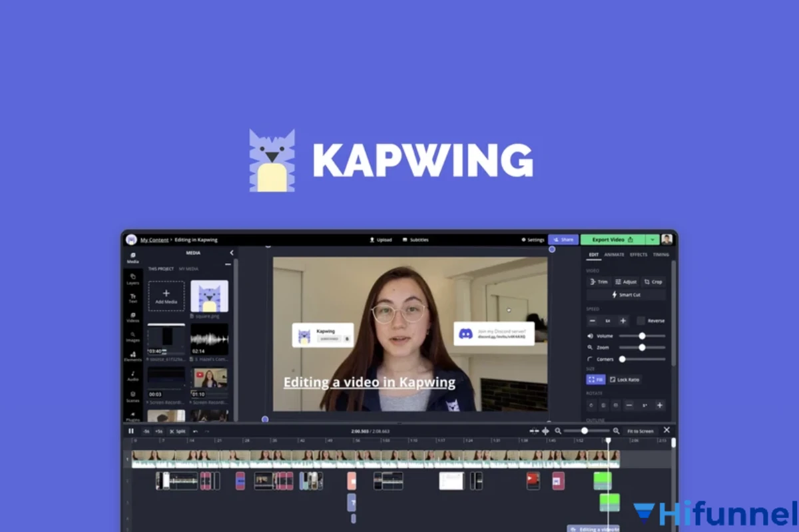Switch to the EDIT tab
Viewport: 799px width, 532px height.
[x=593, y=254]
